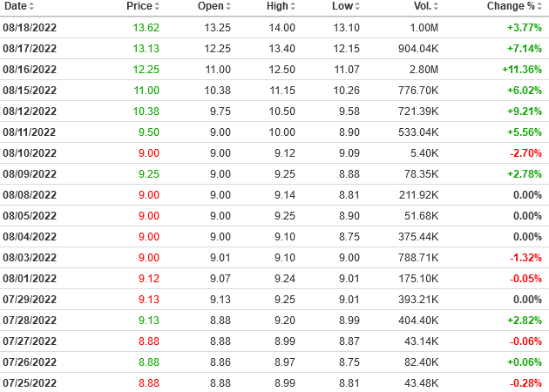This screenshot has width=549, height=392.
Task: Click the sort arrows next to Open
Action: pos(228,7)
